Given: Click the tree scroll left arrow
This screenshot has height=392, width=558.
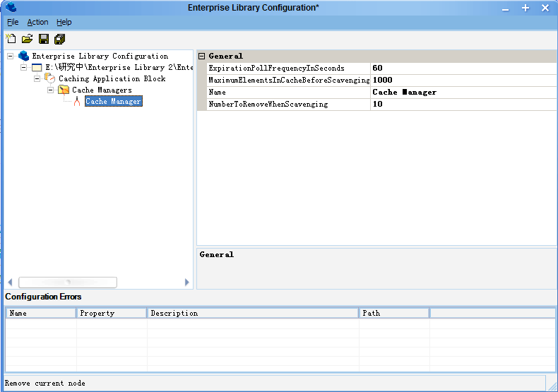Looking at the screenshot, I should 10,282.
